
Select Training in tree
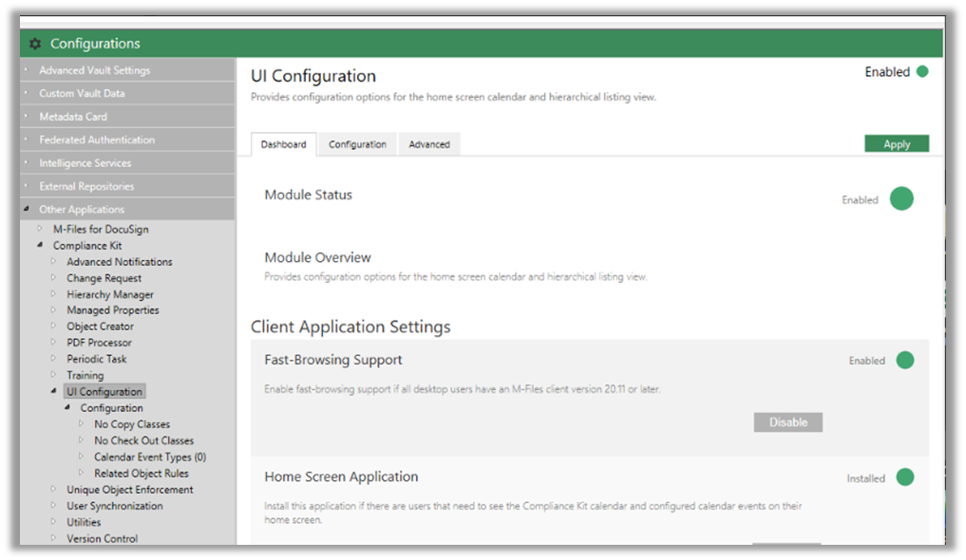85,375
